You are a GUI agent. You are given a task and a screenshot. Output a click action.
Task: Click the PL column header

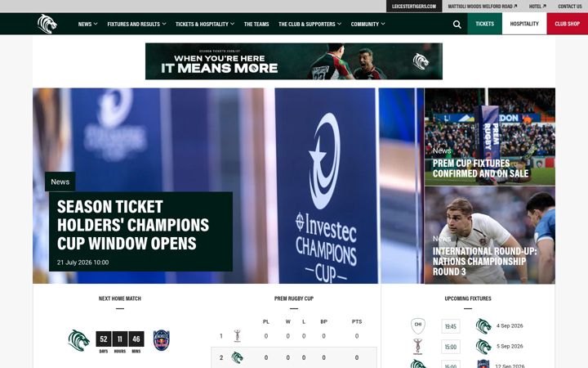pyautogui.click(x=266, y=322)
